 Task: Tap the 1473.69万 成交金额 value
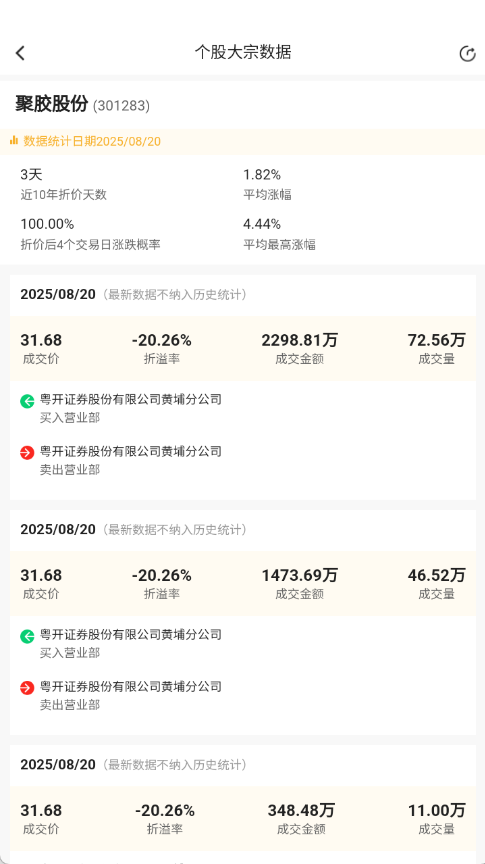click(299, 576)
